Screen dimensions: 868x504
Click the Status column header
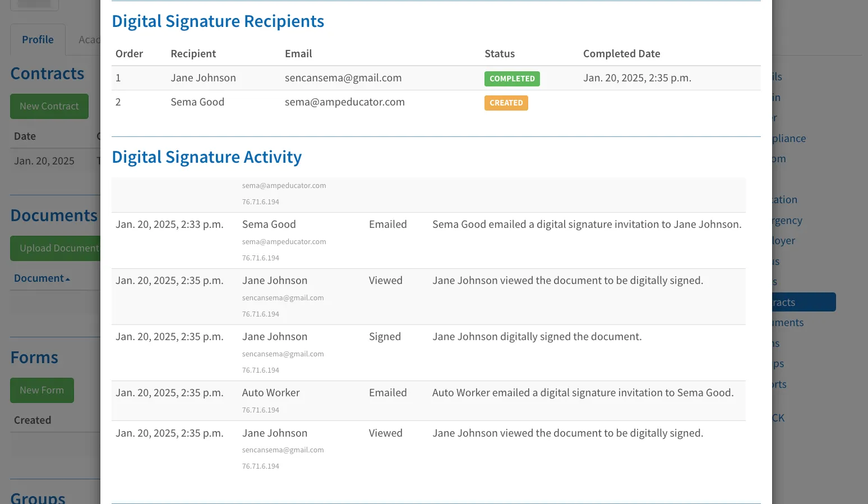500,54
